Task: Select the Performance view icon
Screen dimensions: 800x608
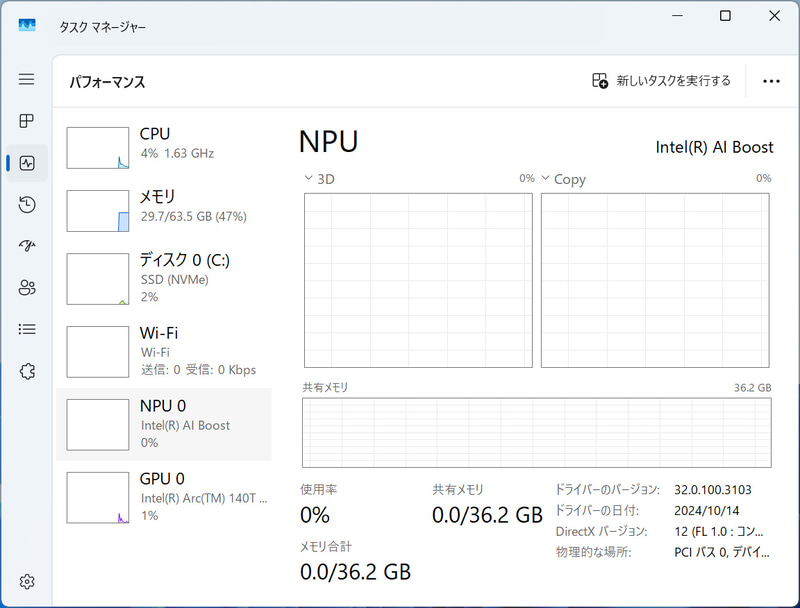Action: pyautogui.click(x=27, y=163)
